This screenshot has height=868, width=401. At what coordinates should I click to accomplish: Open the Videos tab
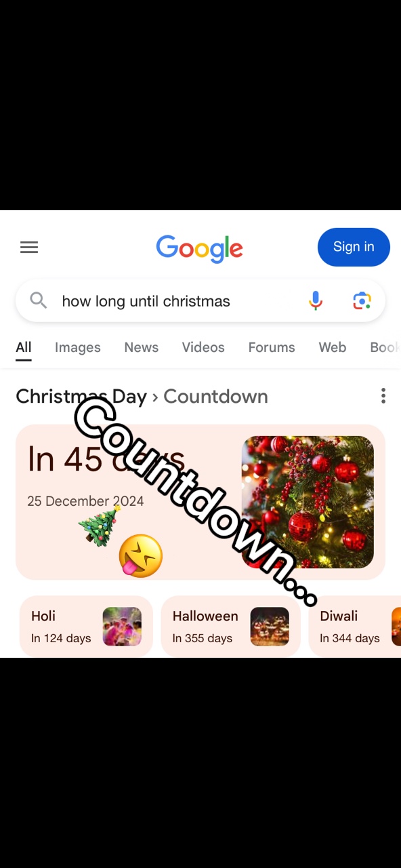click(203, 347)
